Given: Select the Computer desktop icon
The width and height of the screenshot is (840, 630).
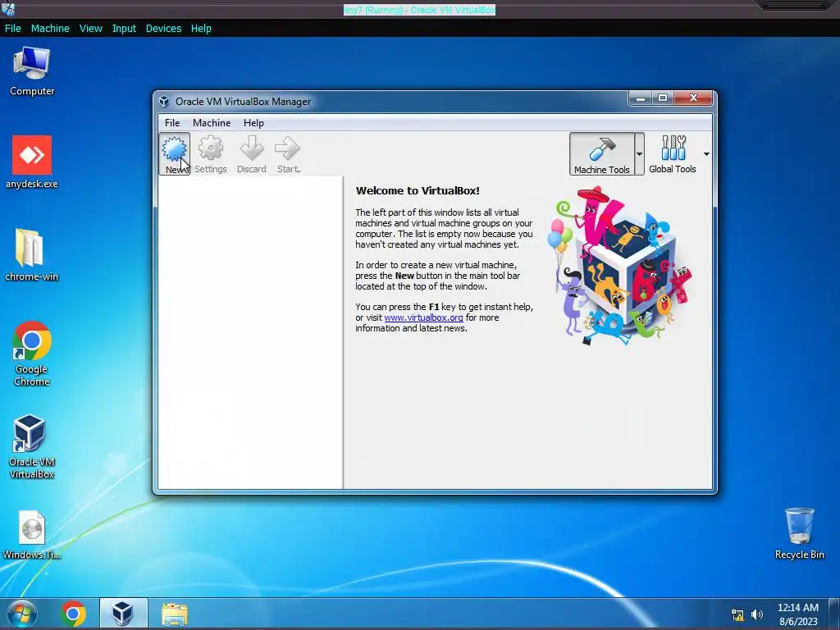Looking at the screenshot, I should coord(32,71).
